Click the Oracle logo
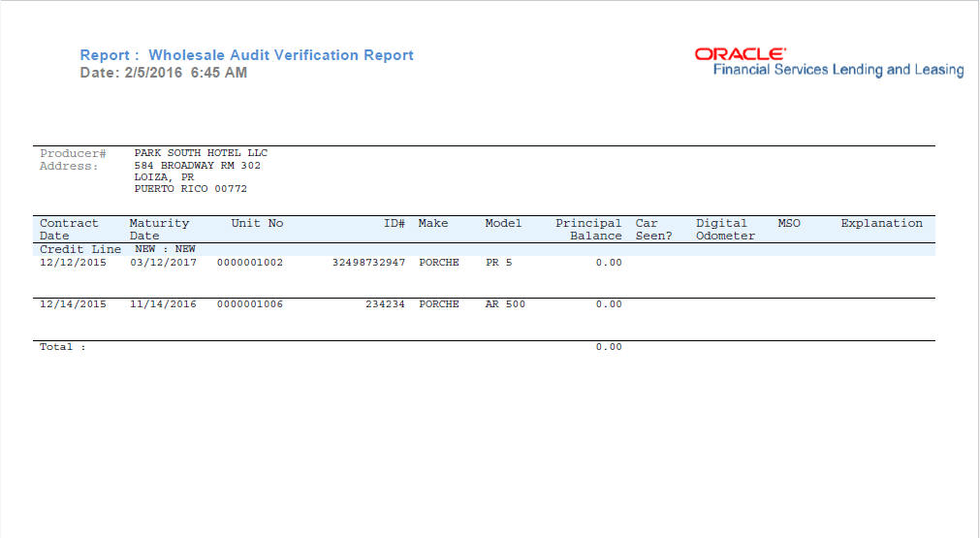The width and height of the screenshot is (980, 538). coord(740,54)
